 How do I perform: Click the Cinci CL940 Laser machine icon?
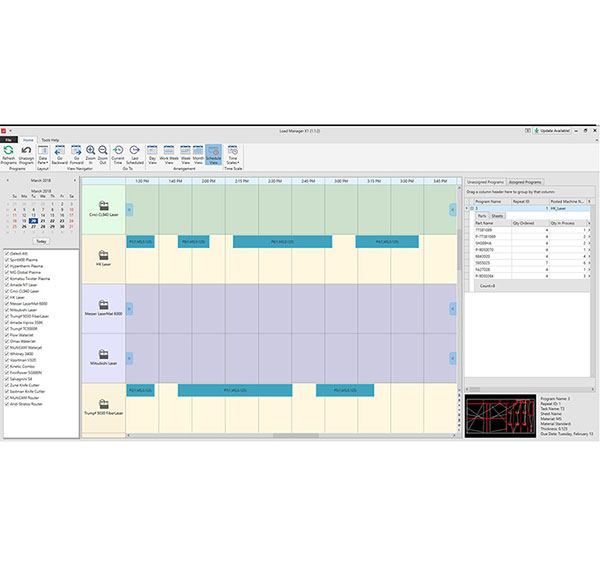(x=103, y=206)
